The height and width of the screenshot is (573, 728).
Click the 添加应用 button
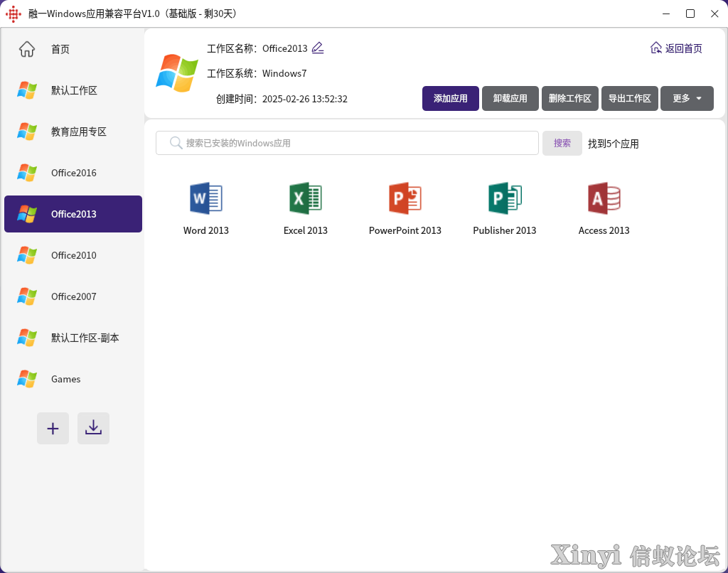coord(450,98)
